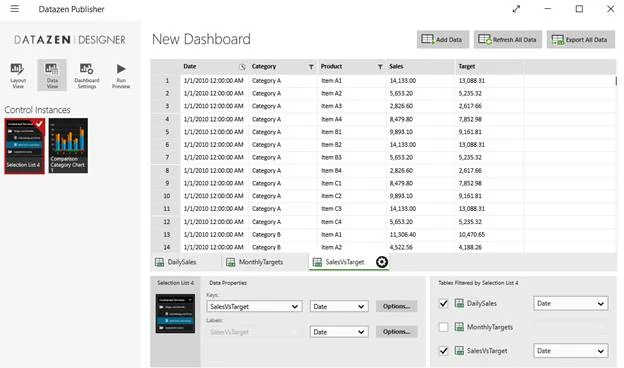Image resolution: width=624 pixels, height=368 pixels.
Task: Run the dashboard preview
Action: point(121,75)
